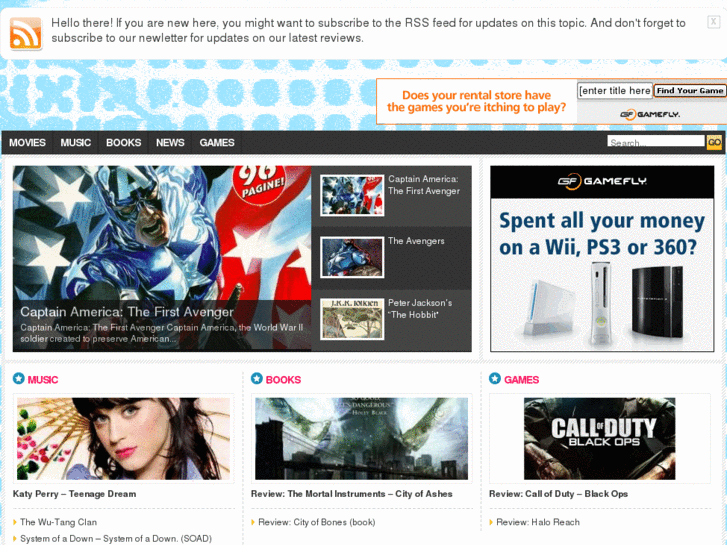Click the yellow GO search button
This screenshot has width=727, height=545.
(714, 142)
